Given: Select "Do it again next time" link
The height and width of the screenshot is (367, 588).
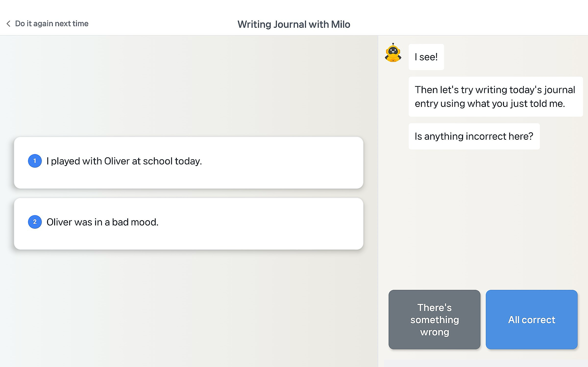Looking at the screenshot, I should point(52,24).
